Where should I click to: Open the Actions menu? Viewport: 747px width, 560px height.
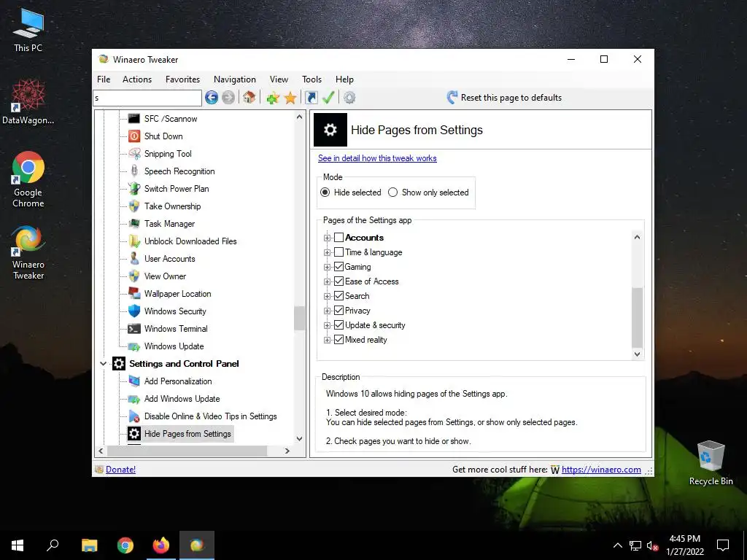(137, 79)
